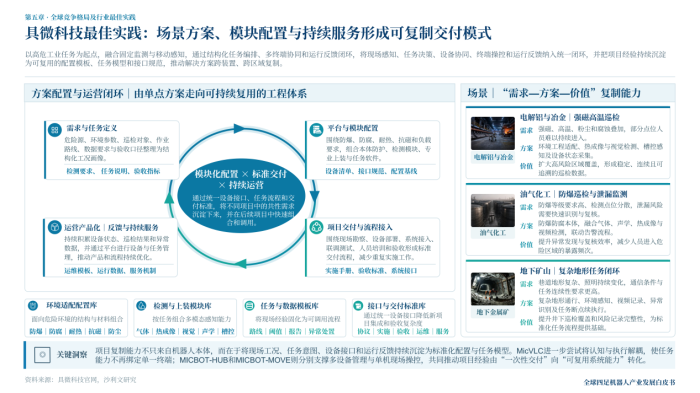Click the central 模块化配置 × 标准交付 ellipse
This screenshot has width=700, height=393.
tap(241, 196)
